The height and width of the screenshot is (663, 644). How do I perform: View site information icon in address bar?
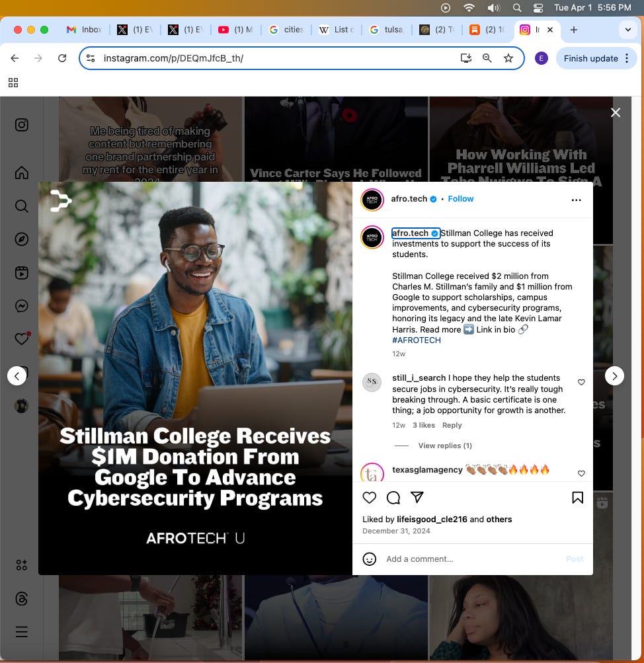91,58
